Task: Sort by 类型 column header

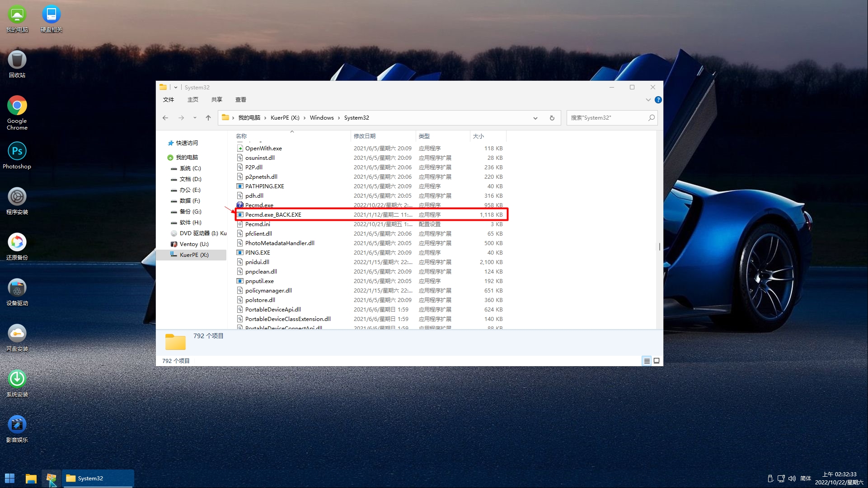Action: (x=442, y=136)
